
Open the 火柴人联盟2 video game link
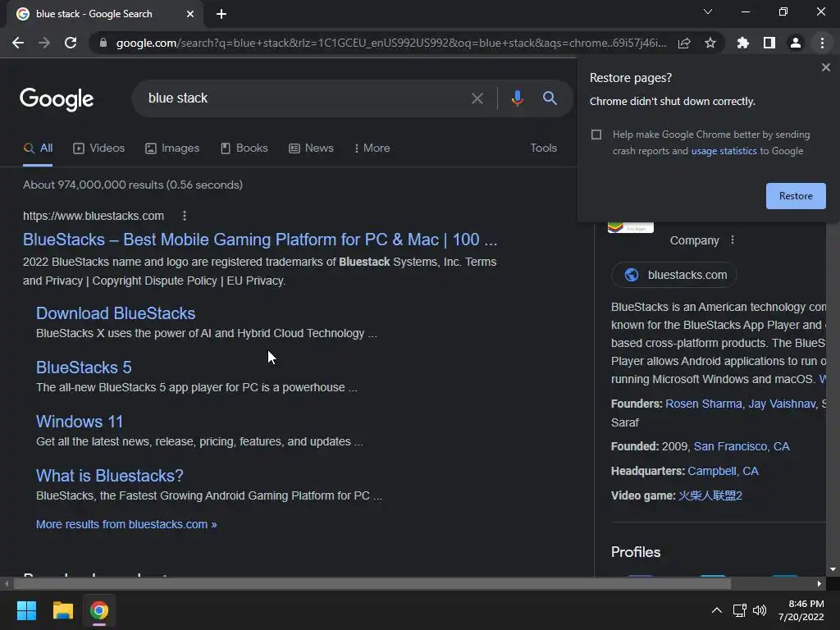(710, 496)
